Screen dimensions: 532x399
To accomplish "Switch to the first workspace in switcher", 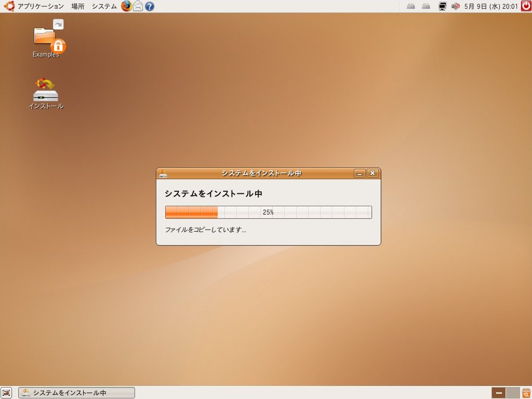I will click(498, 393).
